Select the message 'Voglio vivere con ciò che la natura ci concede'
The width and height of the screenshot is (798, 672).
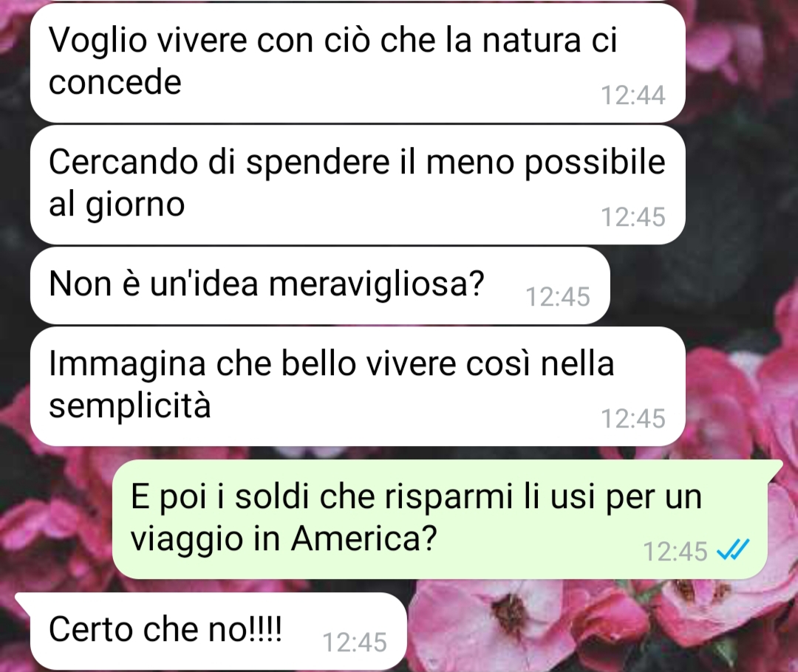pyautogui.click(x=358, y=63)
